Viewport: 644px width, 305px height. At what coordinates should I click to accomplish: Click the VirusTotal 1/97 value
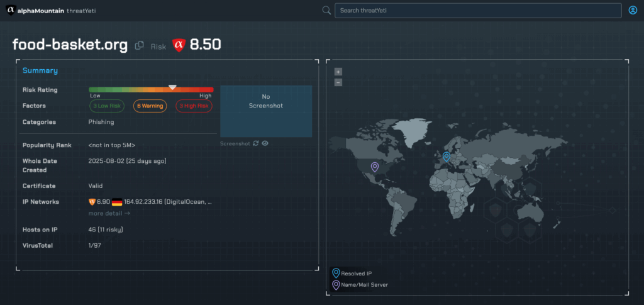(94, 245)
